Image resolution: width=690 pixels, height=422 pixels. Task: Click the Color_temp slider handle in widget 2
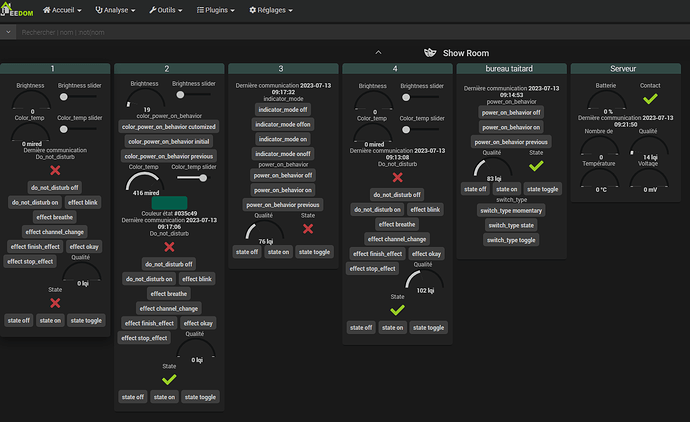click(203, 178)
